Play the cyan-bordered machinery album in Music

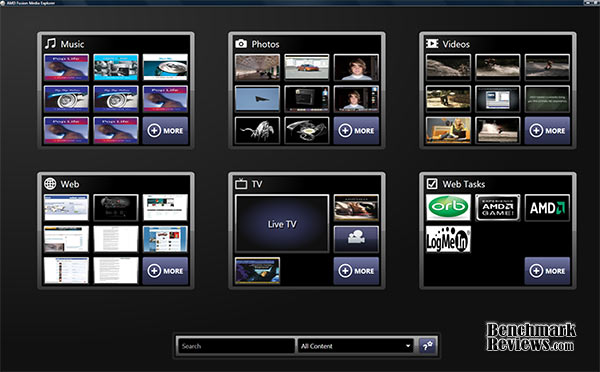click(x=116, y=67)
